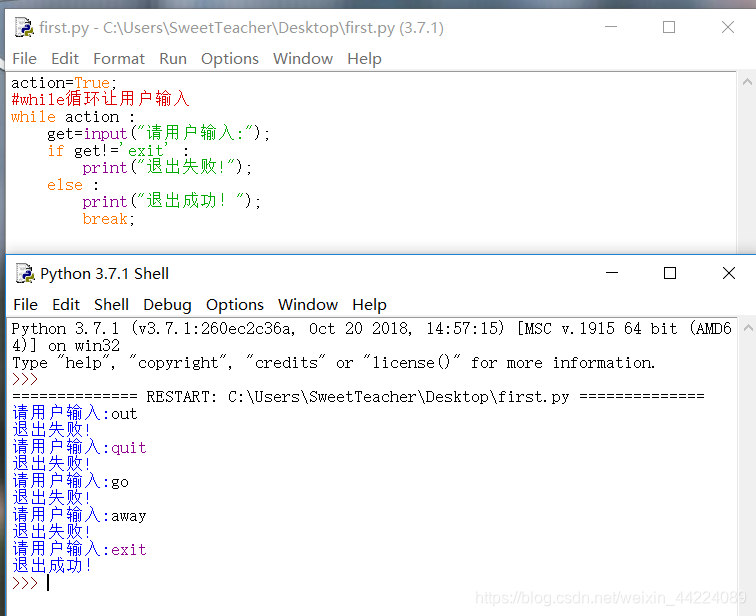Click editor scrollbar up arrow
Viewport: 756px width, 616px height.
(747, 81)
